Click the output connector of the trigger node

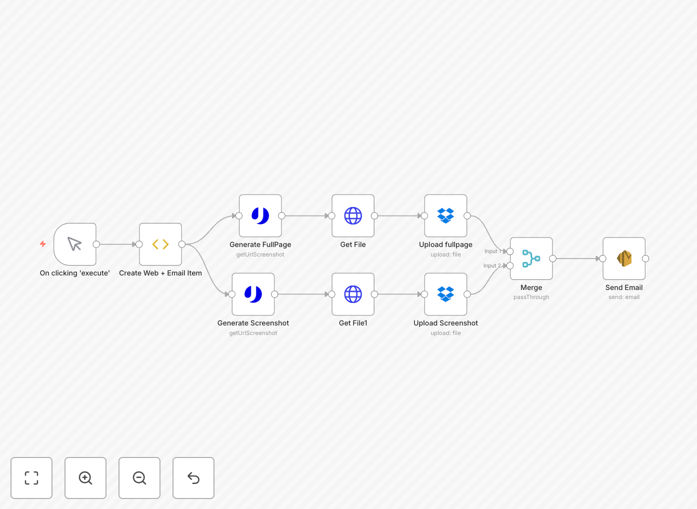tap(96, 244)
